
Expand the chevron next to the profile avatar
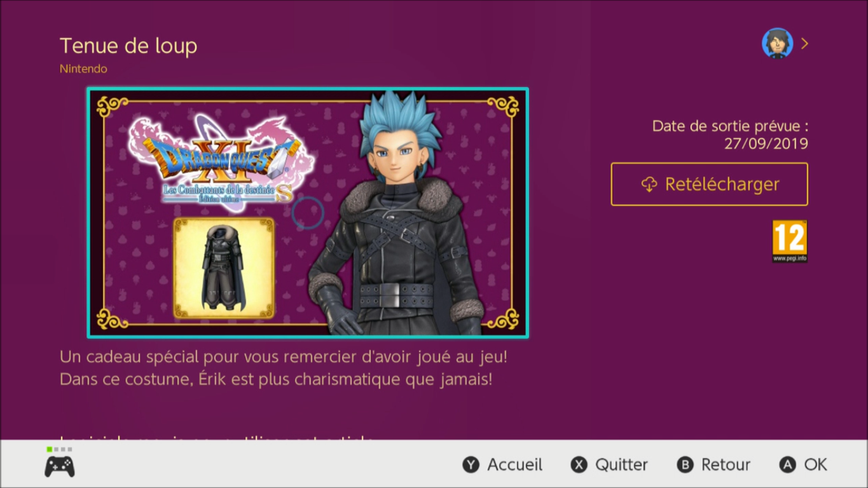coord(804,43)
